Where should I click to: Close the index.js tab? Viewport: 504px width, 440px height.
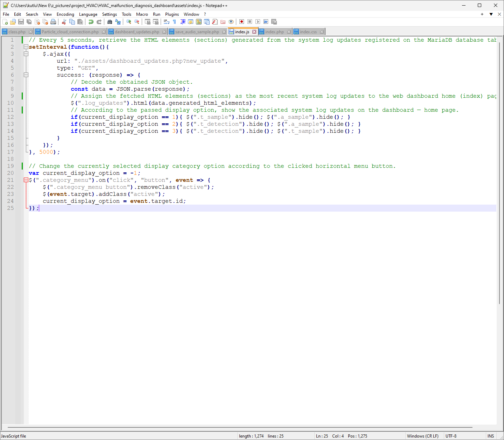coord(254,32)
